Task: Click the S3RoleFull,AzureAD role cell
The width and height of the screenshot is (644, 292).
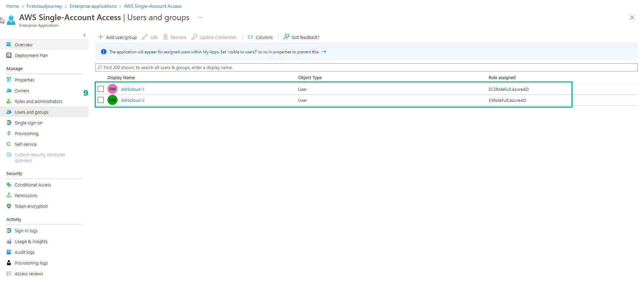Action: pos(507,100)
